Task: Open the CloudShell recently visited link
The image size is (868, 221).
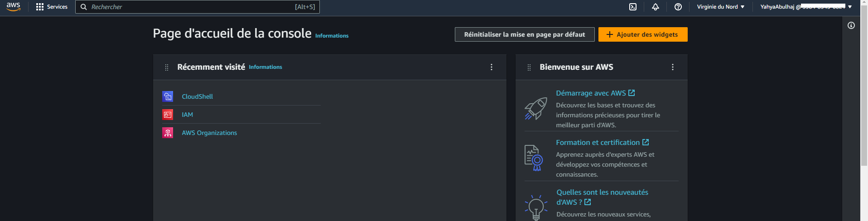Action: (x=197, y=96)
